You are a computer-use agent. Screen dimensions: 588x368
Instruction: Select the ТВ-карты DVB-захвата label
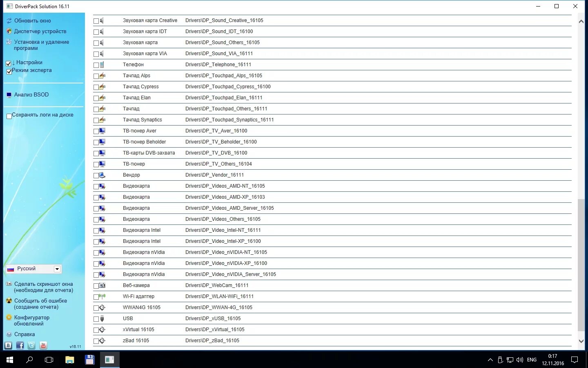click(x=149, y=153)
